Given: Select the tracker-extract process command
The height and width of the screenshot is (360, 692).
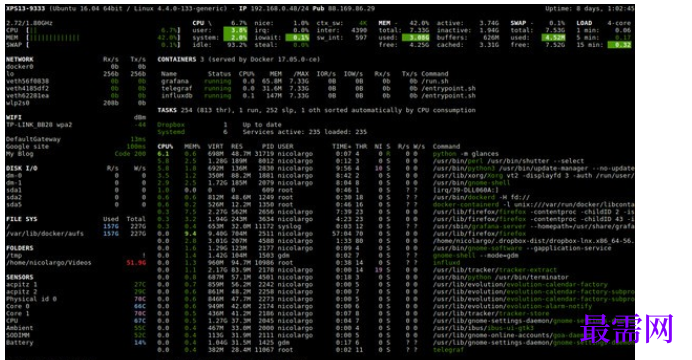Looking at the screenshot, I should [x=495, y=270].
